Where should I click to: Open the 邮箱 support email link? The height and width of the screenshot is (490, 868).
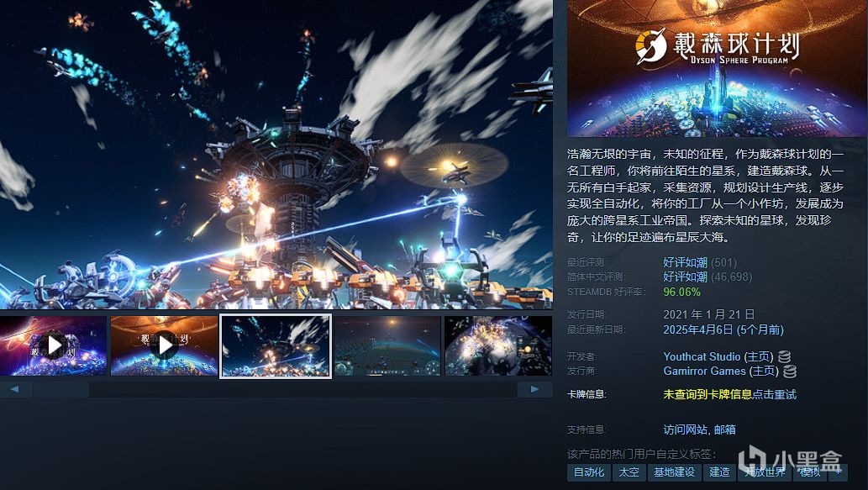[724, 429]
